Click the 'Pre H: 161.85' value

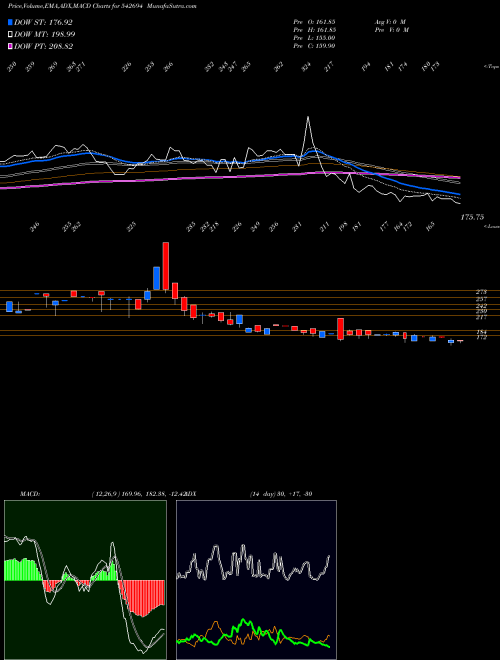pyautogui.click(x=314, y=29)
